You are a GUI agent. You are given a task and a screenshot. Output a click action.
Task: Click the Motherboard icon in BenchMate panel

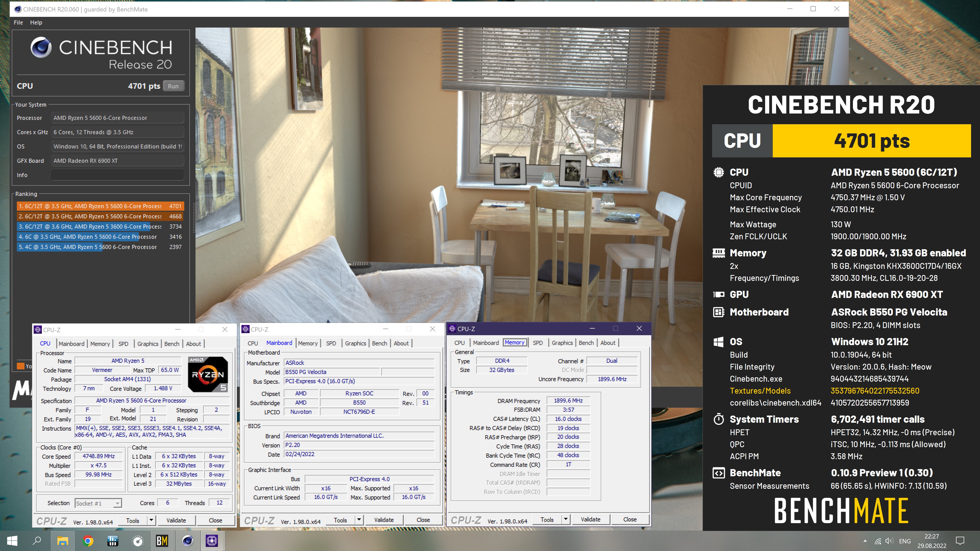[718, 312]
